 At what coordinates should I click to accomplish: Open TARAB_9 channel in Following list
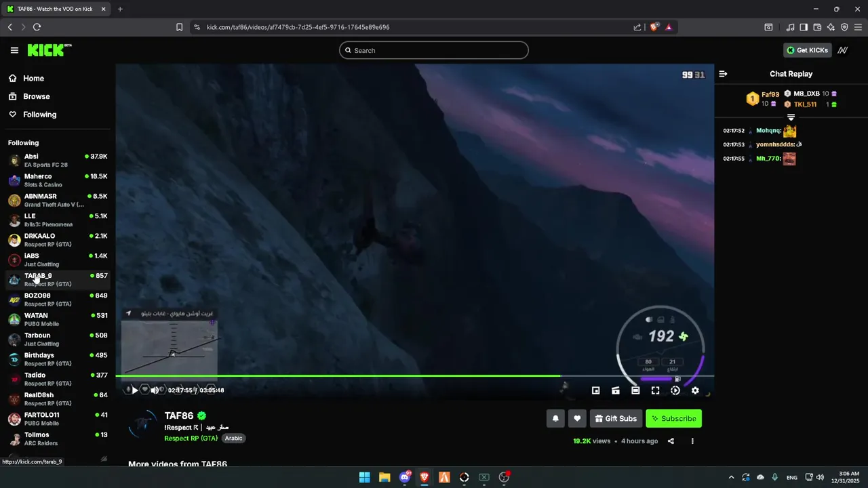pyautogui.click(x=58, y=279)
